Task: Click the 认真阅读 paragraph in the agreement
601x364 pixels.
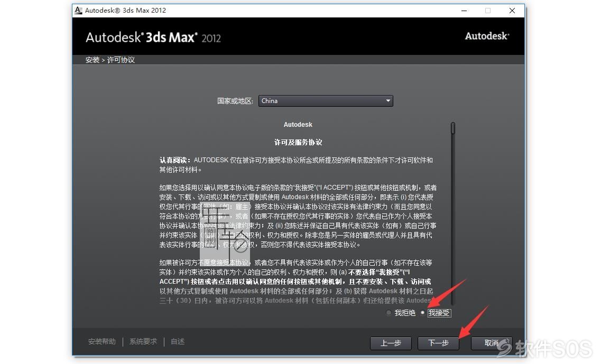Action: click(x=297, y=165)
